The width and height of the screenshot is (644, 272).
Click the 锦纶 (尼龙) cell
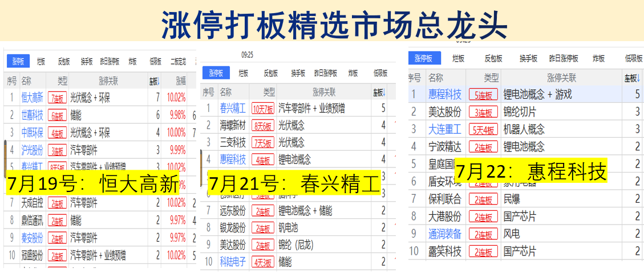[x=295, y=246]
